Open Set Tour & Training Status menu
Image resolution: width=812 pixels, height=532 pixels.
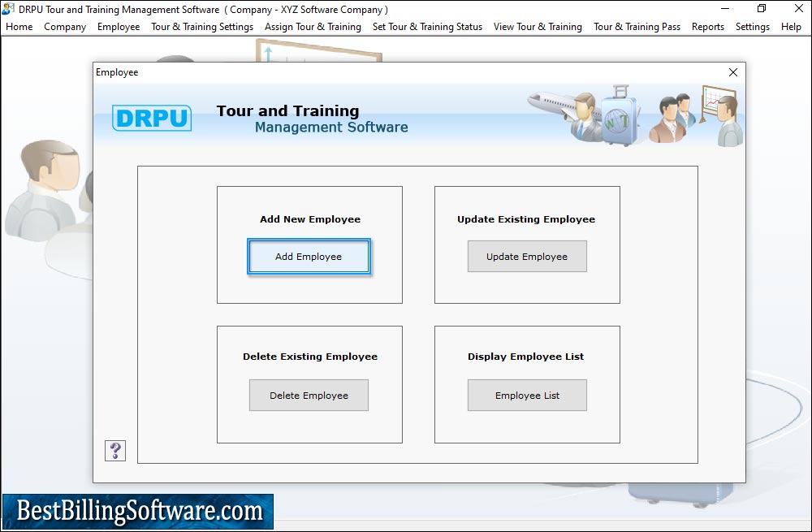click(x=427, y=27)
